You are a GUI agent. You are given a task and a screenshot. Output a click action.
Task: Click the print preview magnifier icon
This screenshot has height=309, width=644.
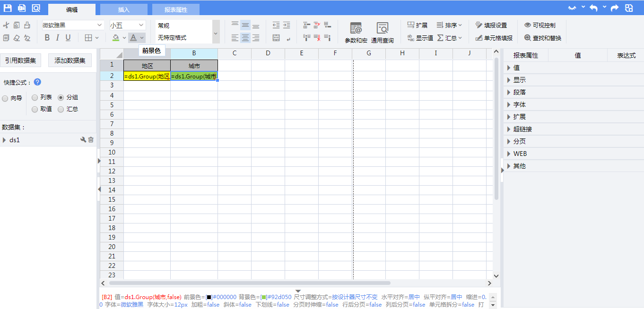click(x=36, y=8)
